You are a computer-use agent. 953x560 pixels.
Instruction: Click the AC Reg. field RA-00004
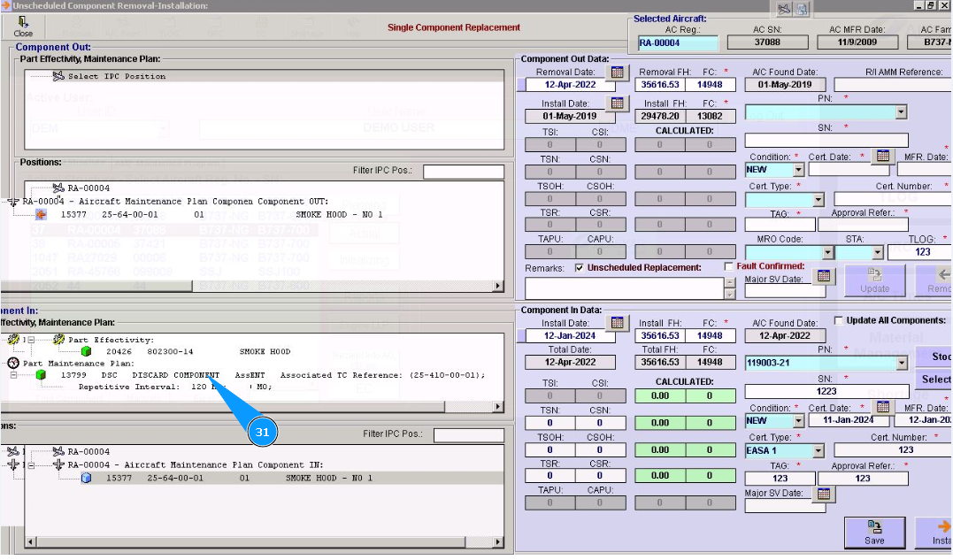point(677,42)
